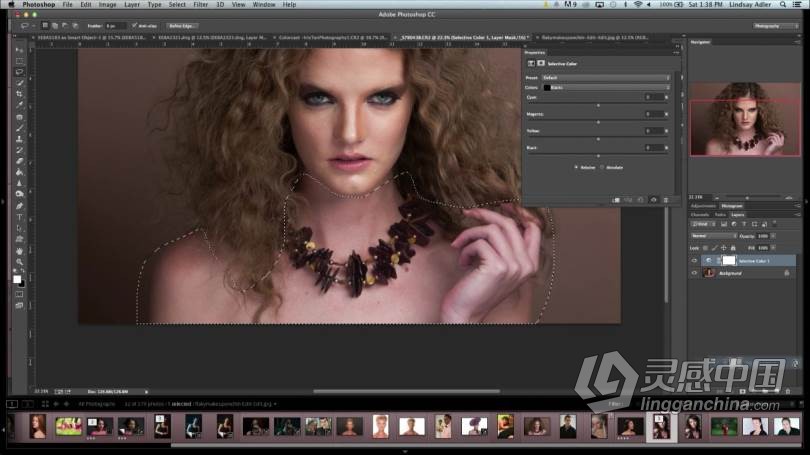810x455 pixels.
Task: Select the Hand tool
Action: click(x=19, y=251)
